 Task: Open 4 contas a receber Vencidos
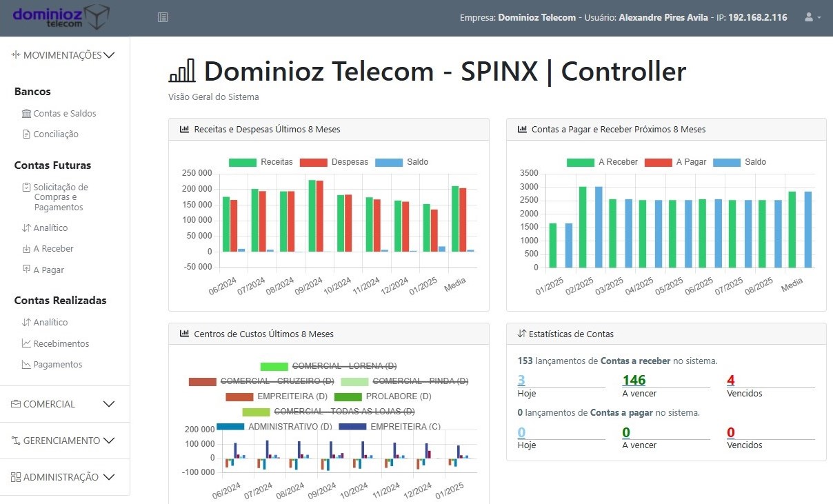coord(731,380)
